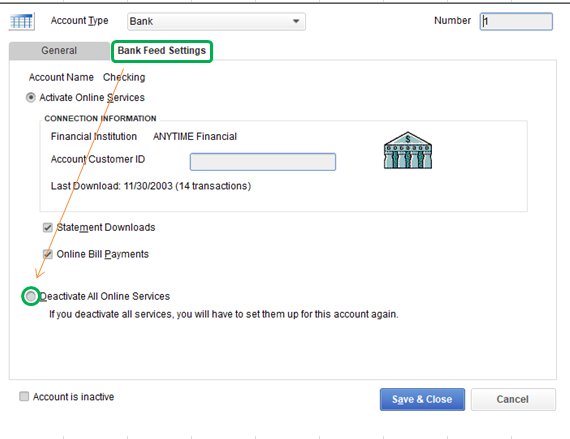The width and height of the screenshot is (570, 439).
Task: Switch to the General tab
Action: click(59, 51)
